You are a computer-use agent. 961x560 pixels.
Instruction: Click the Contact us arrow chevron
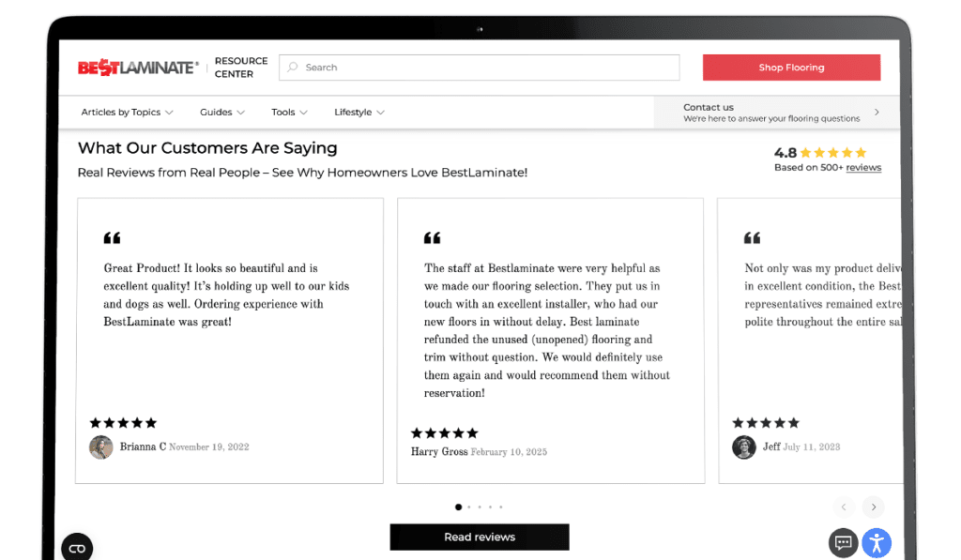coord(877,113)
